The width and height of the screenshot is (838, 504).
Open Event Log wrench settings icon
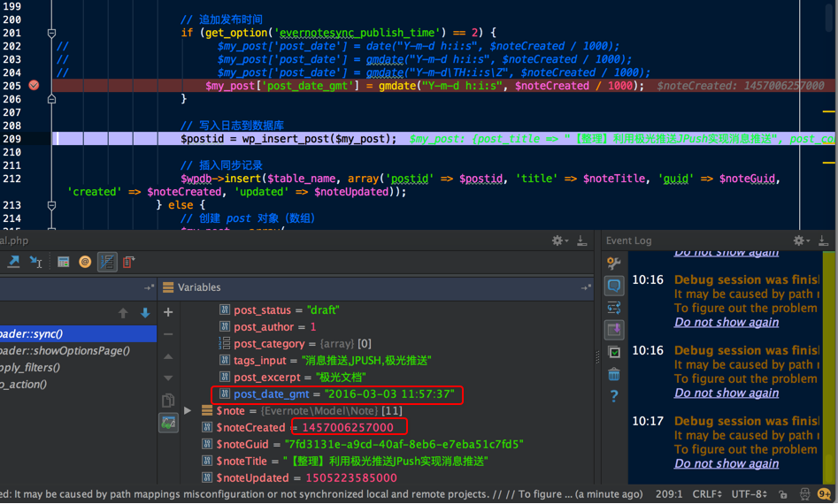pos(614,263)
